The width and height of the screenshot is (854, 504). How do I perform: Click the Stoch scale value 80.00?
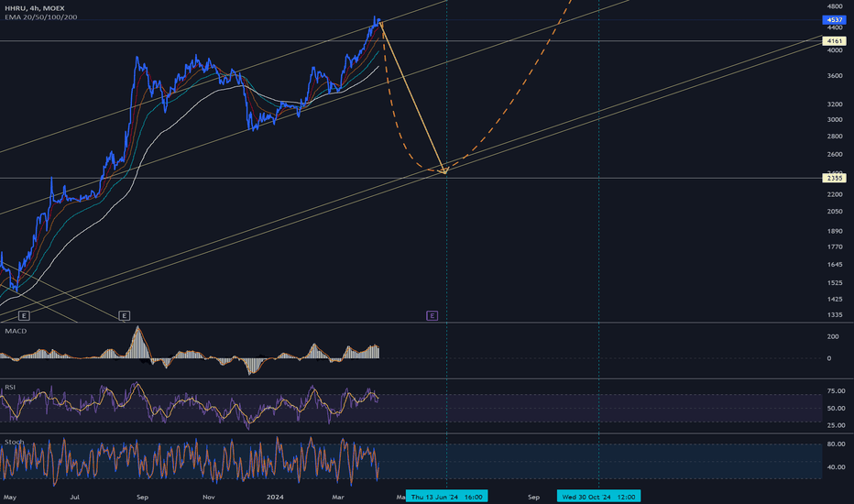point(836,444)
